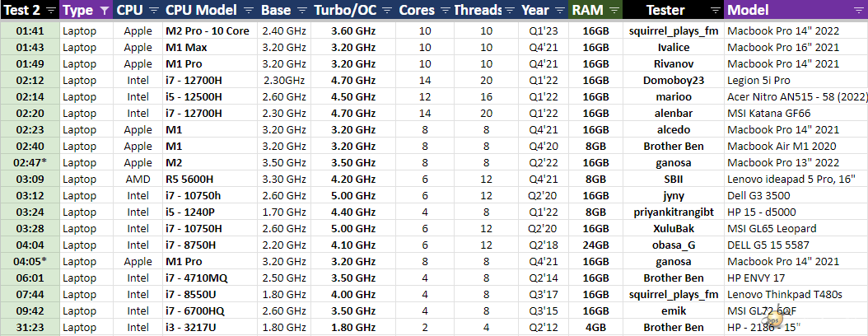
Task: Select the 'Lenovo ideapad 5 Pro, 16"' cell
Action: click(796, 179)
